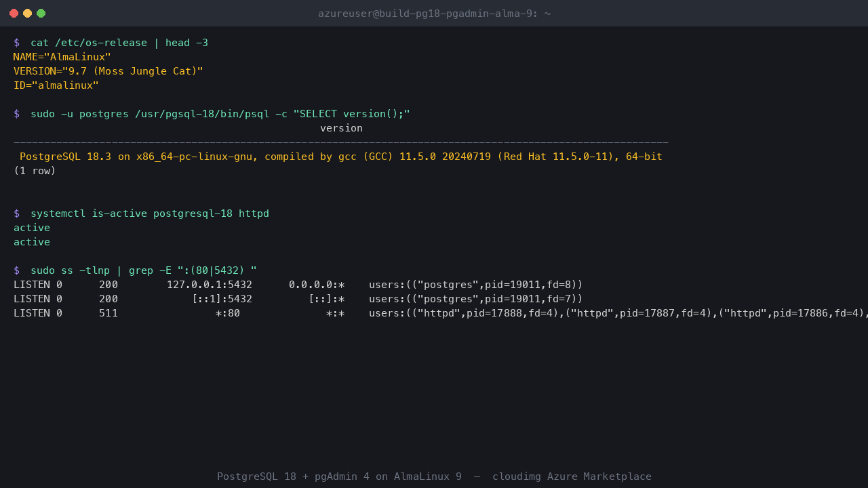868x488 pixels.
Task: Select the line NAME="AlmaLinux"
Action: [x=62, y=57]
